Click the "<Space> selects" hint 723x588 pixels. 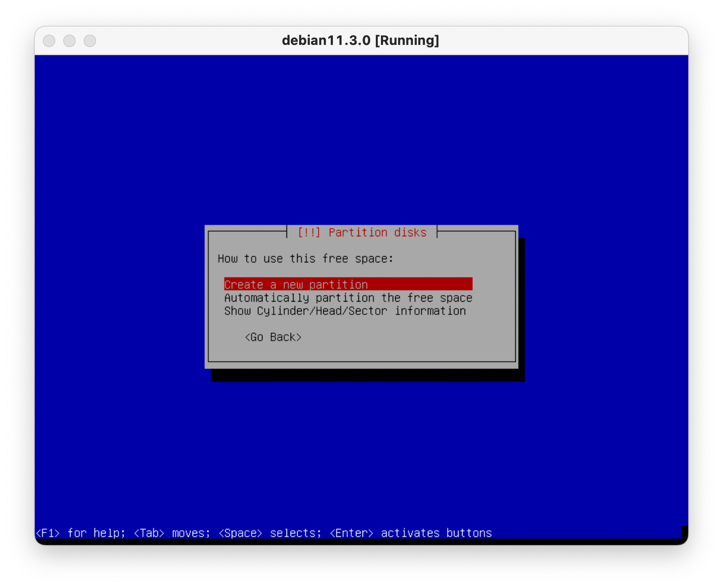pyautogui.click(x=270, y=533)
